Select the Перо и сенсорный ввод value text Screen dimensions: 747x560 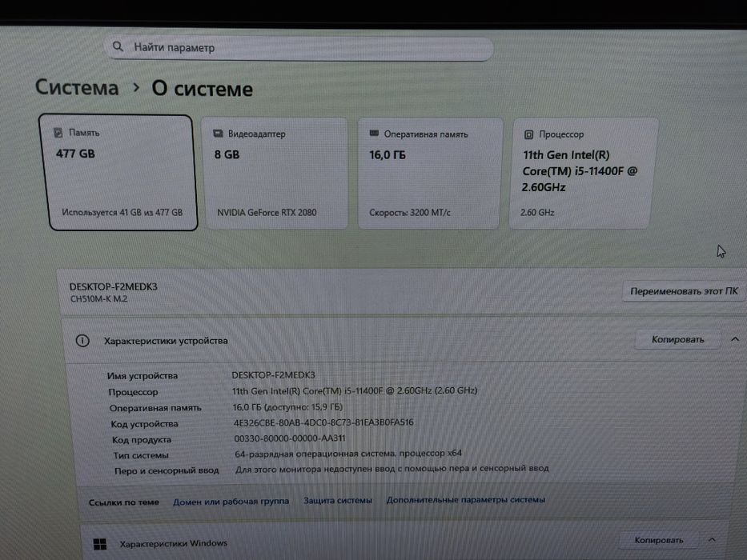[x=392, y=469]
